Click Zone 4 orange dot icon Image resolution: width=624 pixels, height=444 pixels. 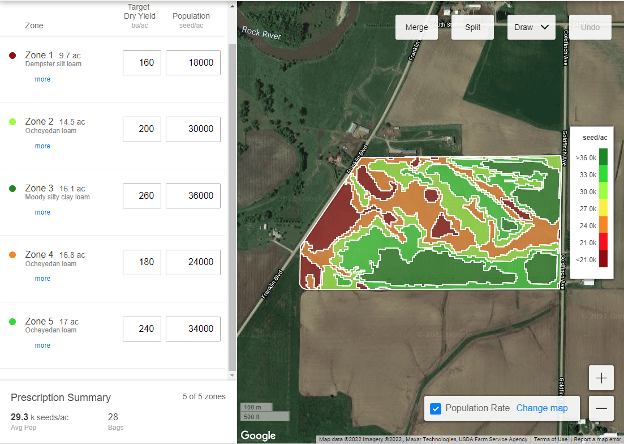click(x=12, y=255)
